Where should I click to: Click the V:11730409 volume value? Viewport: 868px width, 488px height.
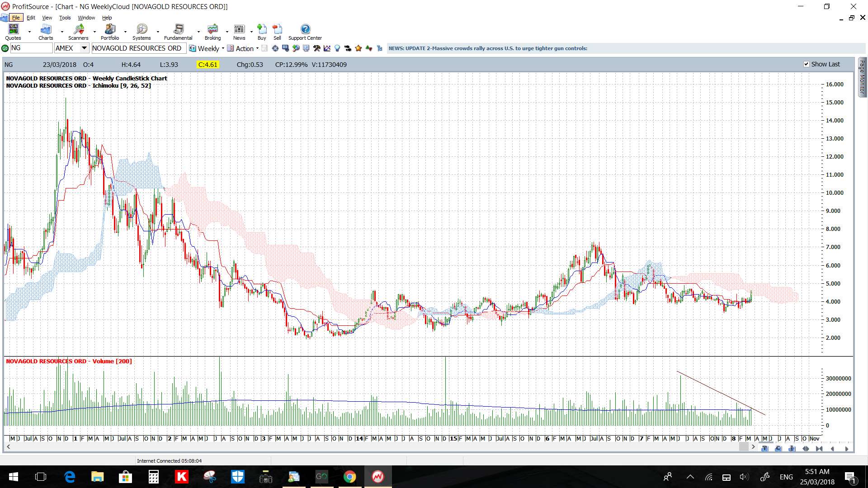tap(329, 65)
